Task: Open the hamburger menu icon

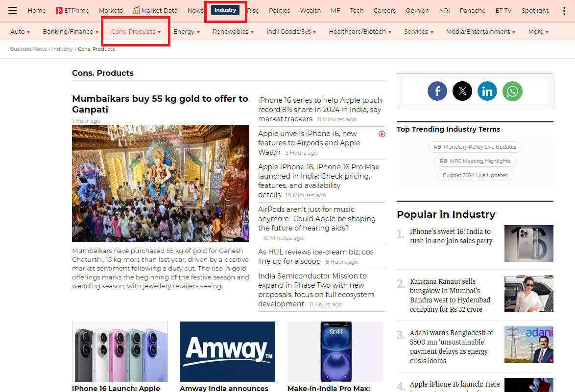Action: pyautogui.click(x=12, y=10)
